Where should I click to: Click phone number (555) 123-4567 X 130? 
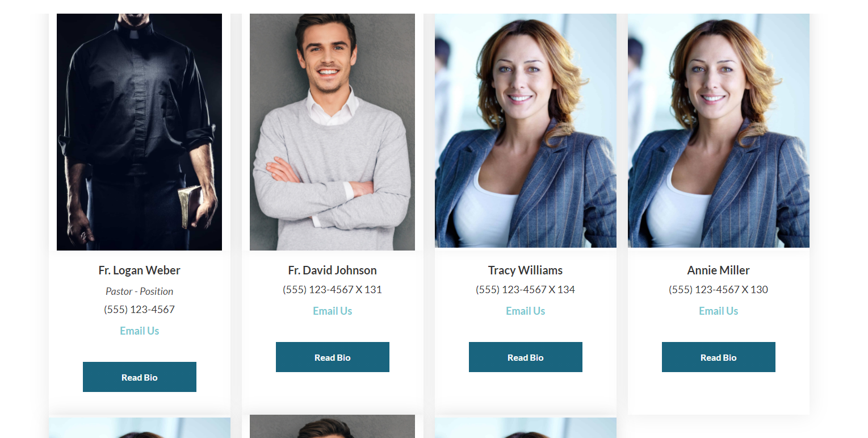coord(719,290)
